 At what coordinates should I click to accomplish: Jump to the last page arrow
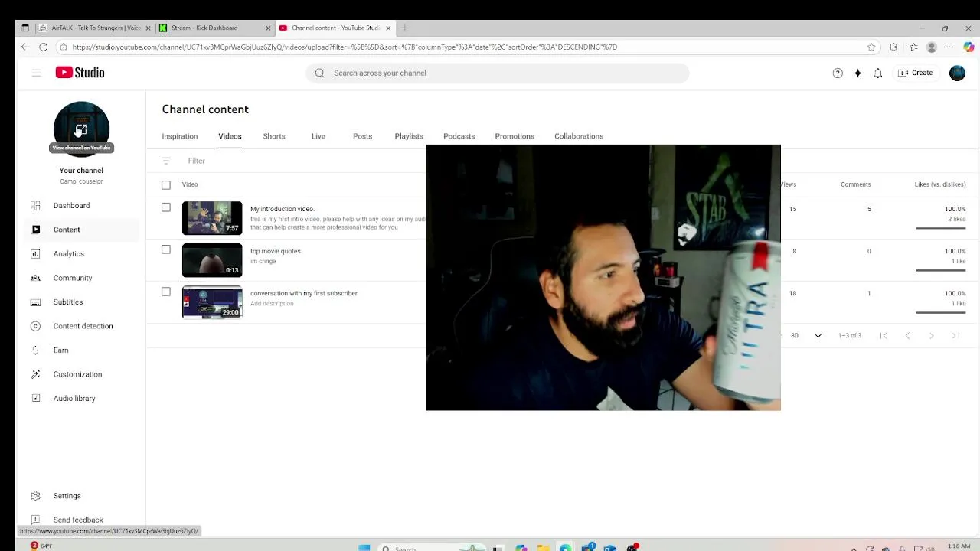click(x=955, y=335)
